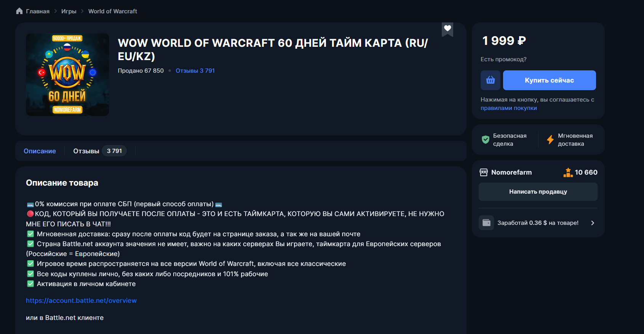644x334 pixels.
Task: Click the 'Мгновенная доставка' label
Action: (x=575, y=140)
